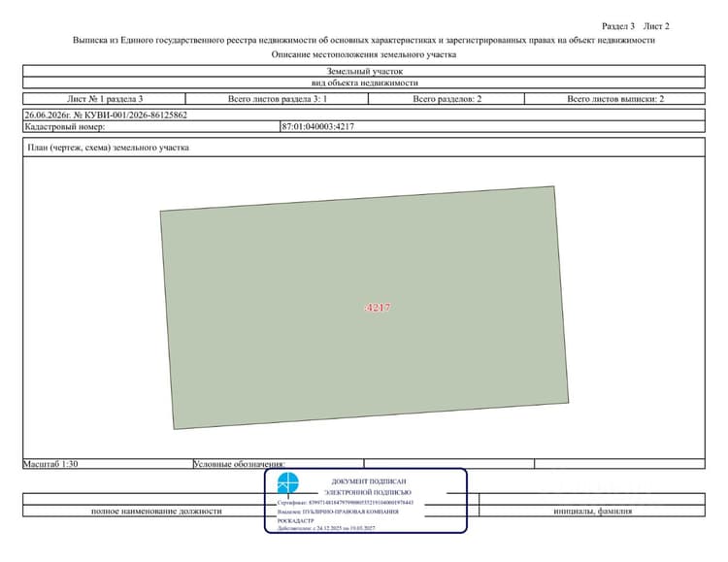
Task: Click the 'вид объекта недвижимости' cell
Action: 364,83
